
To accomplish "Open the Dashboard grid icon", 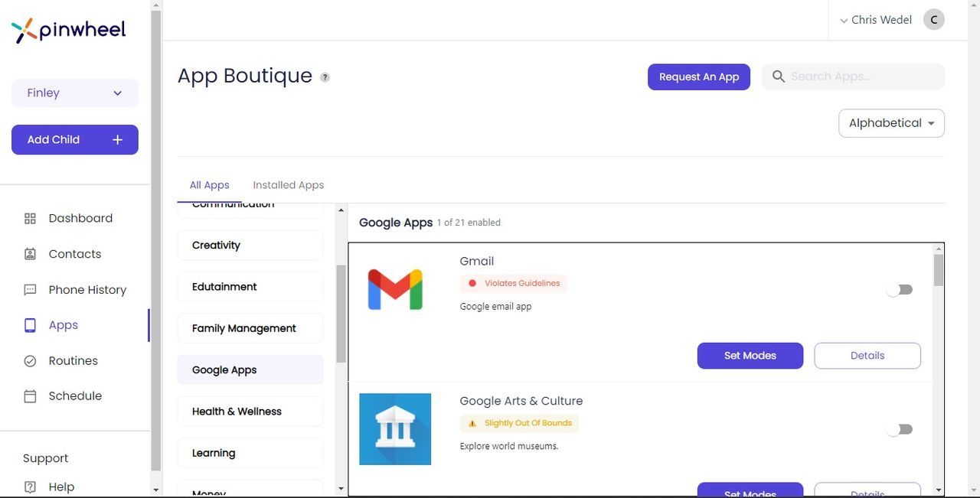I will click(x=31, y=219).
